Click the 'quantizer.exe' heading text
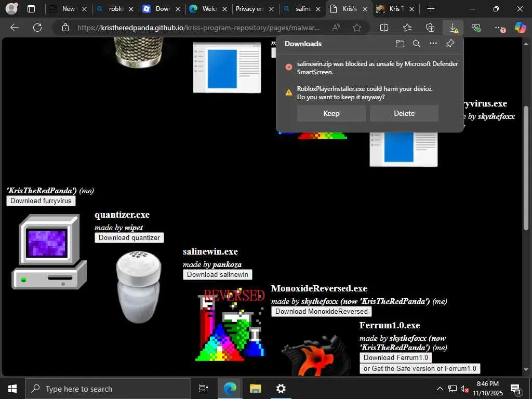 point(122,215)
